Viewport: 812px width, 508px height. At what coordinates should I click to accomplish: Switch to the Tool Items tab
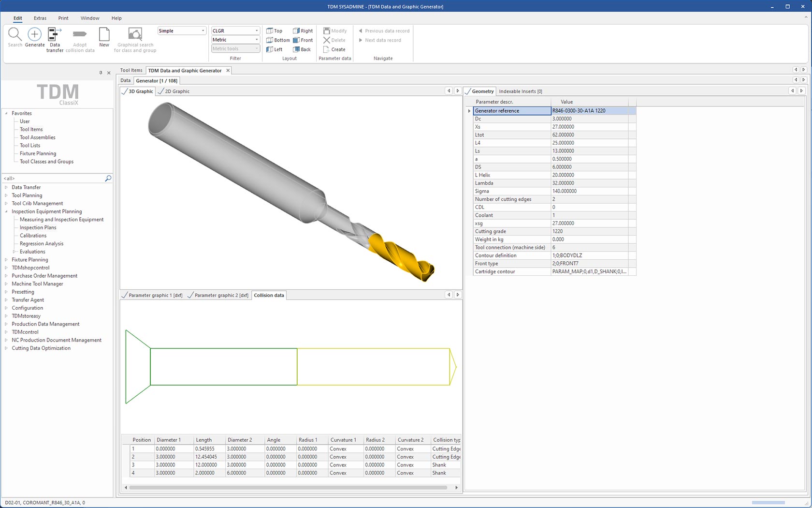click(131, 71)
